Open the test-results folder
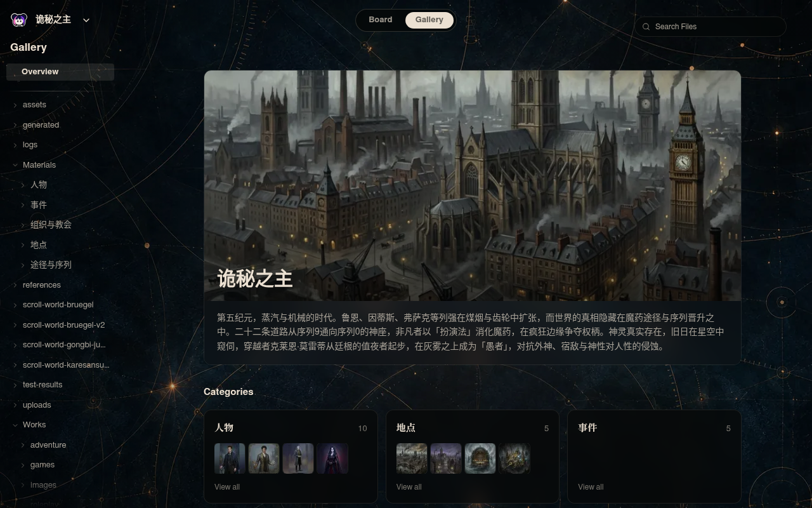The width and height of the screenshot is (812, 508). [43, 385]
